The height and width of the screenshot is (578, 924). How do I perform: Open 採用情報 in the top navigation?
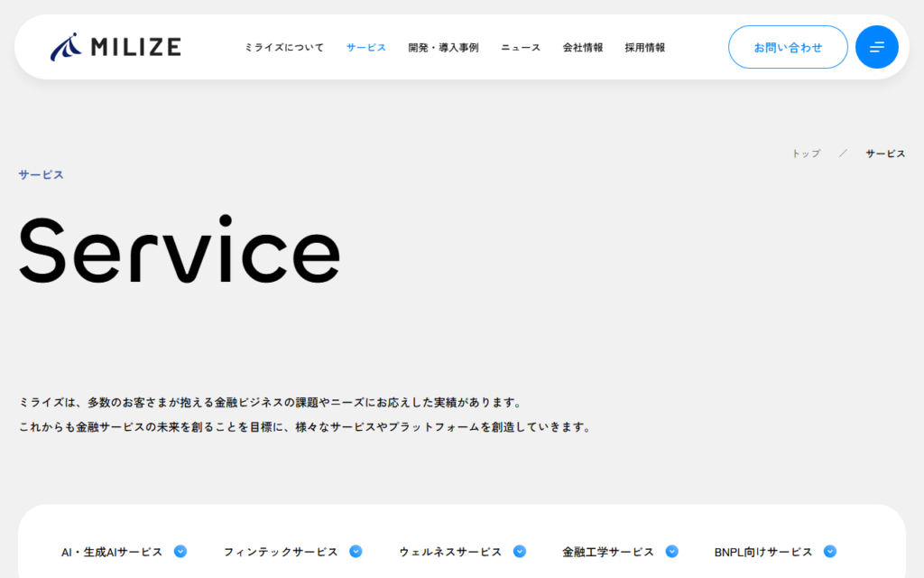point(645,48)
